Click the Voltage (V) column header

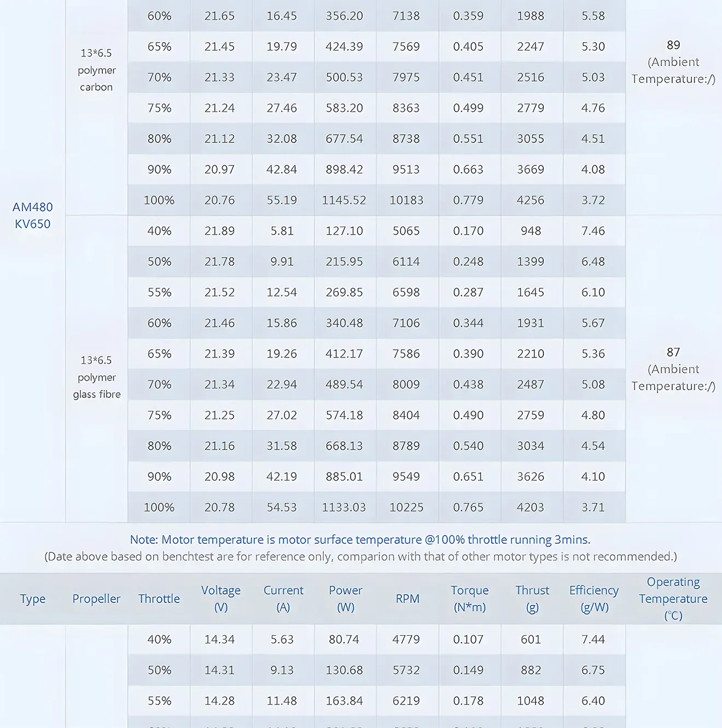(x=220, y=599)
